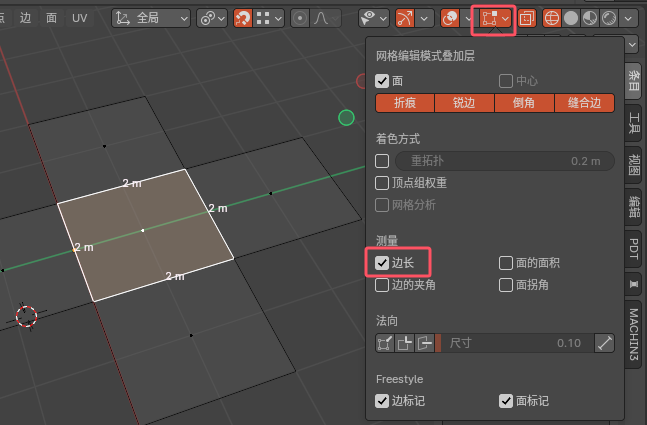Image resolution: width=647 pixels, height=425 pixels.
Task: Toggle the snapping magnet icon
Action: 242,18
